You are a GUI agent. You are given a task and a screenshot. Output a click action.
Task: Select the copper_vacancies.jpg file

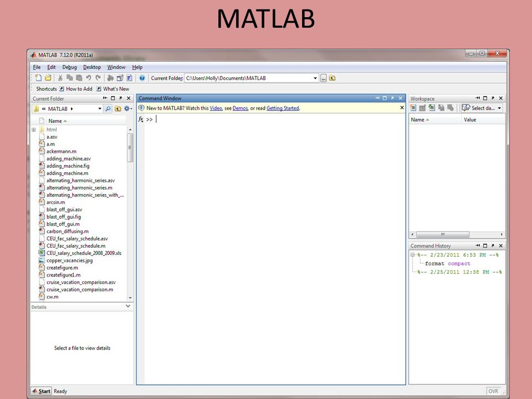tap(70, 260)
